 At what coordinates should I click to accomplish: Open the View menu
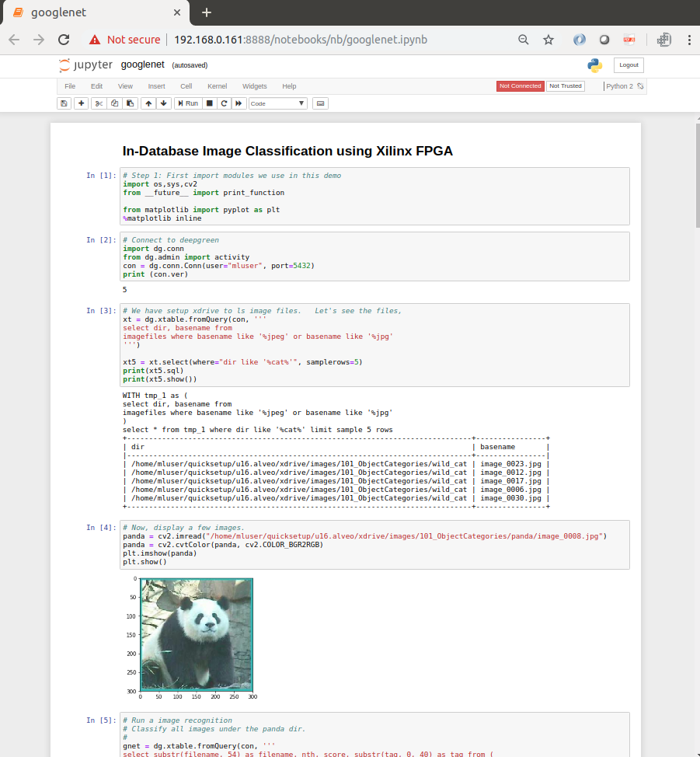[x=125, y=86]
